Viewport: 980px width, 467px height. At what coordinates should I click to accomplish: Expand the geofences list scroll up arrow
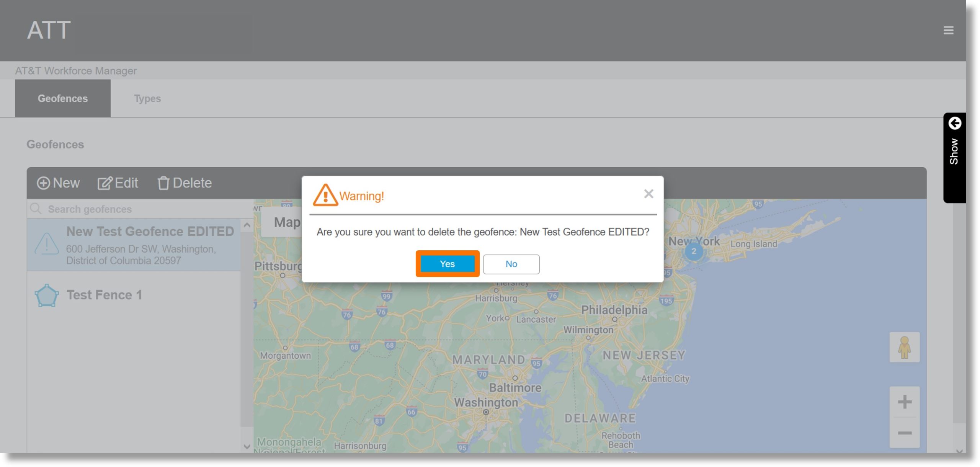coord(248,224)
